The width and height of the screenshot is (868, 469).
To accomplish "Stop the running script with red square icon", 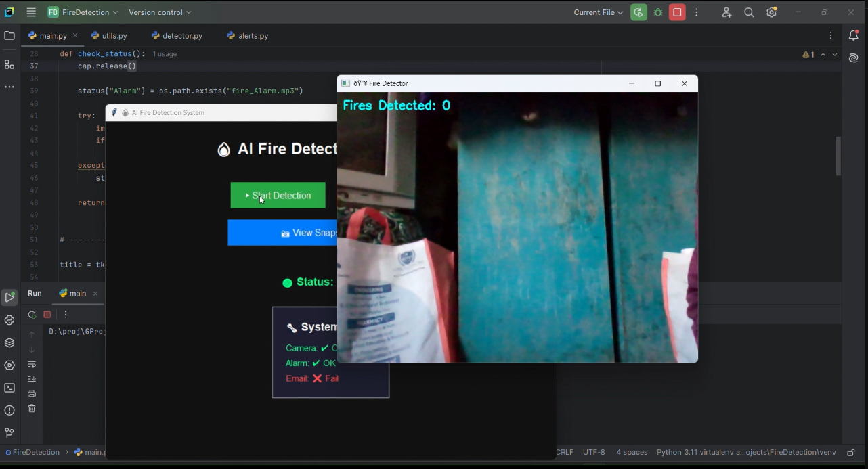I will click(x=677, y=12).
